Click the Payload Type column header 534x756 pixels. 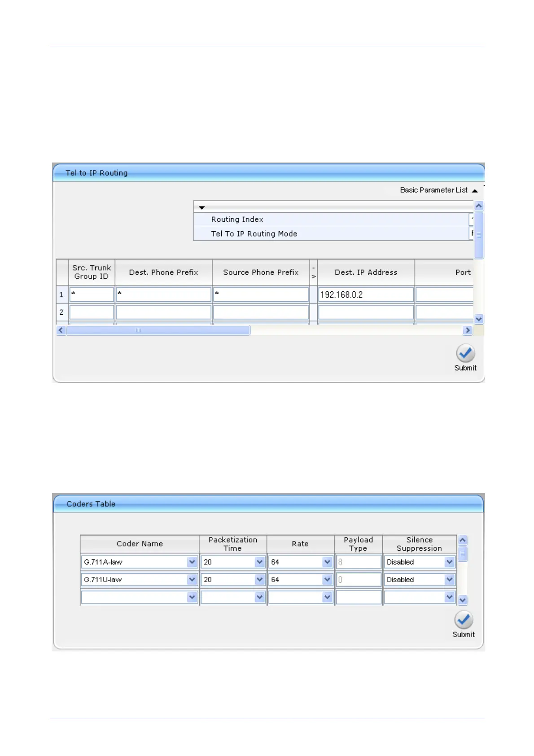pyautogui.click(x=358, y=544)
